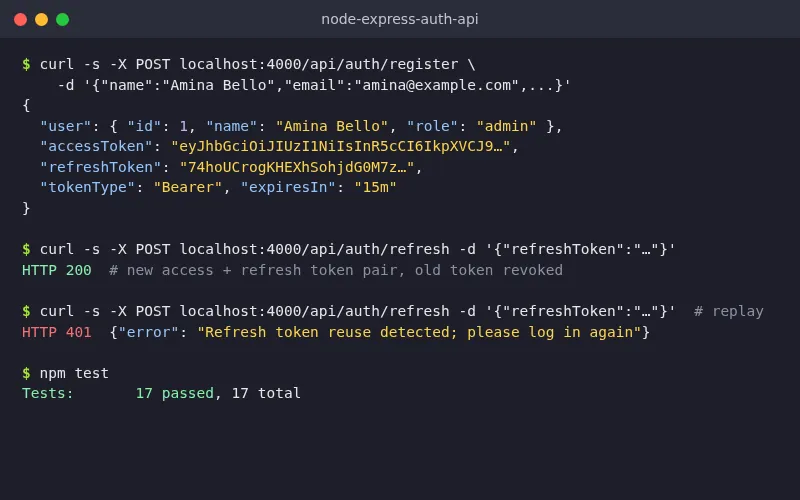800x500 pixels.
Task: Click the first refresh curl command without replay comment
Action: tap(348, 249)
